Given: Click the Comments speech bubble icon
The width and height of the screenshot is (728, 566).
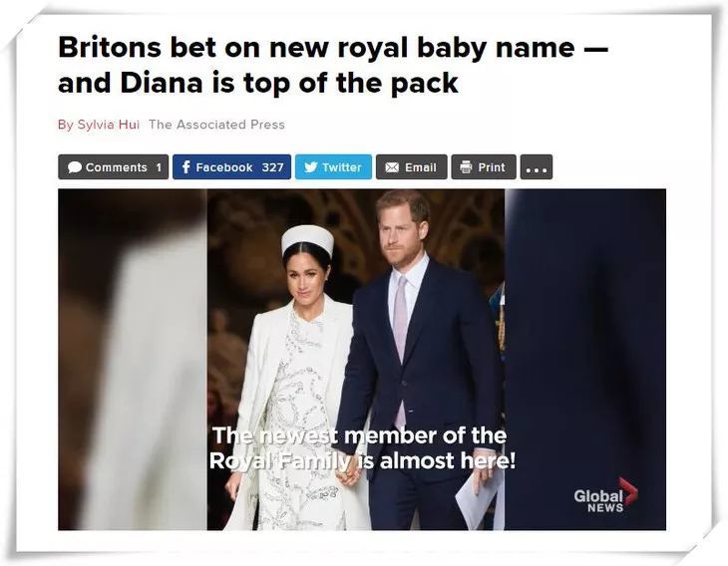Looking at the screenshot, I should click(75, 167).
